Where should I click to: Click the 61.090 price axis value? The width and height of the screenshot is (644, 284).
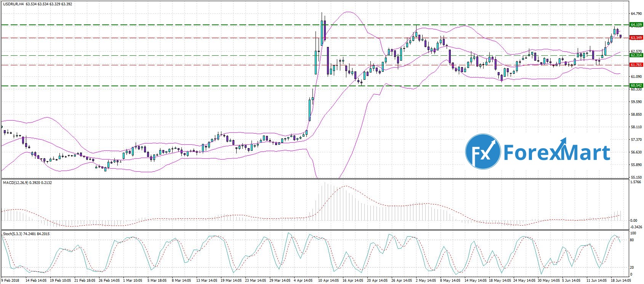(x=636, y=77)
